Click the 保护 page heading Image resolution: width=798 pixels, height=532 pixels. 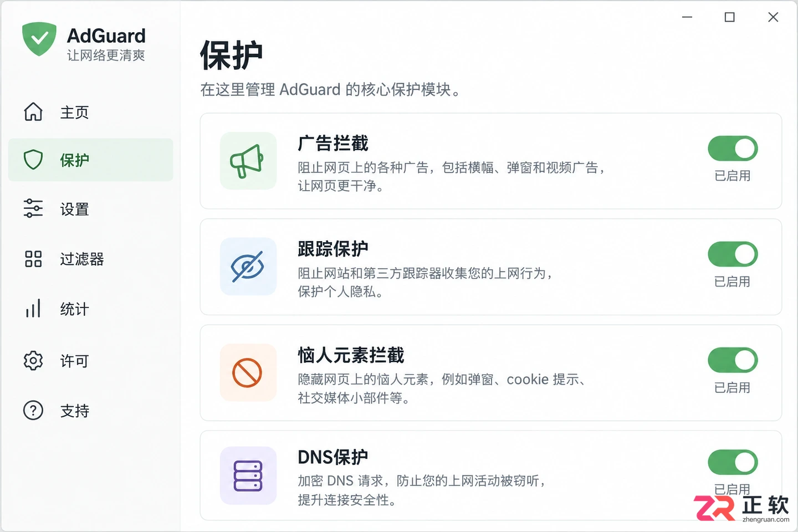231,55
